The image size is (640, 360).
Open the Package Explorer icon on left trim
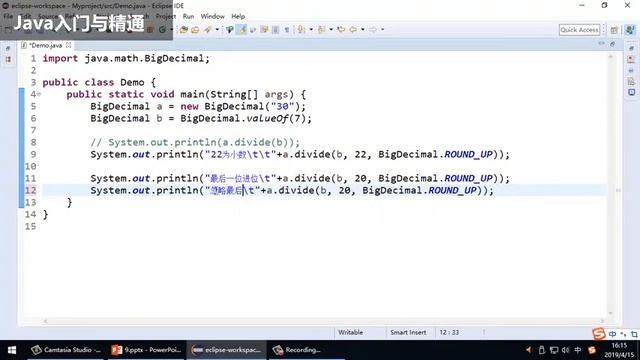click(x=9, y=60)
